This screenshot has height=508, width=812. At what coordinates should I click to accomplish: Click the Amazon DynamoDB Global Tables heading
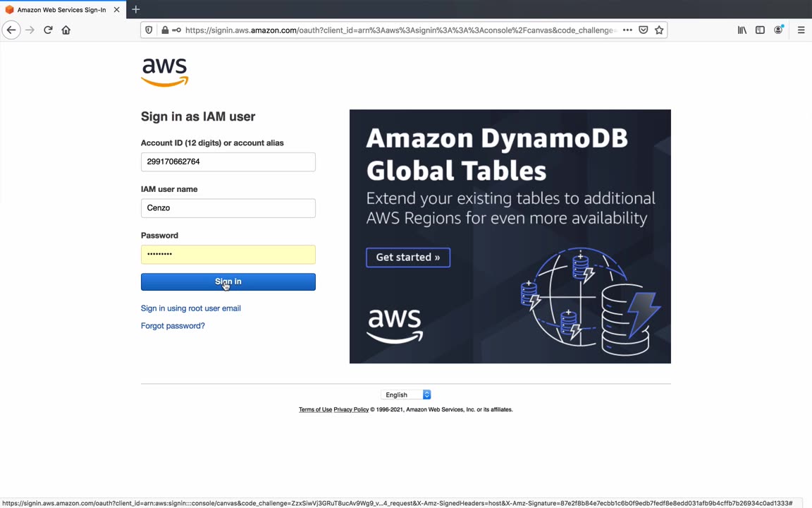coord(497,155)
